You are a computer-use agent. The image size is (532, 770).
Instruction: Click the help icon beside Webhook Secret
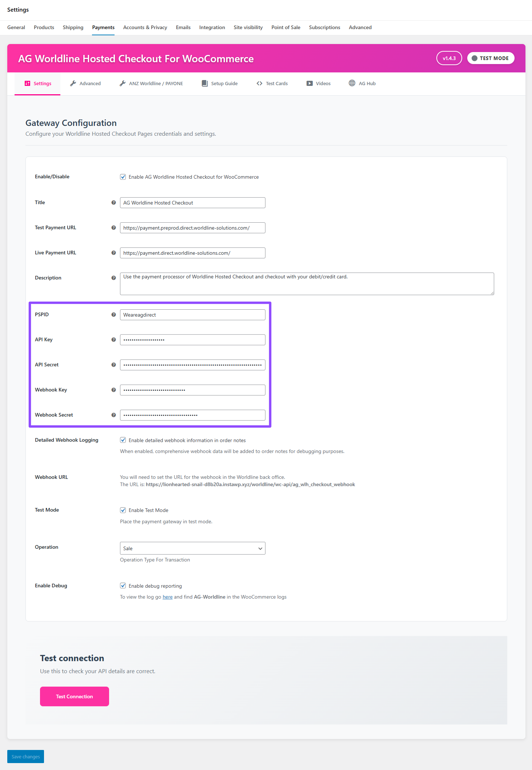pyautogui.click(x=113, y=415)
